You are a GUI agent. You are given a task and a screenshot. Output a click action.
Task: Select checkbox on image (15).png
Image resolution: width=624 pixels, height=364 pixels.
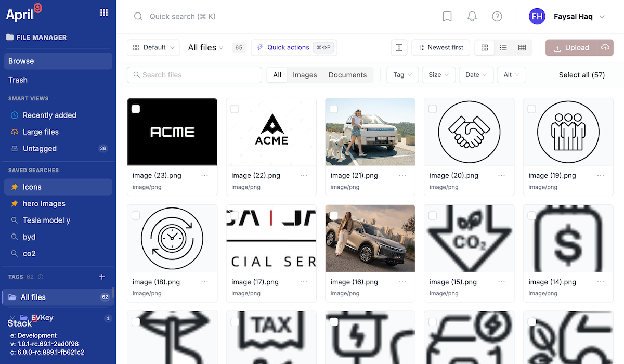coord(433,215)
